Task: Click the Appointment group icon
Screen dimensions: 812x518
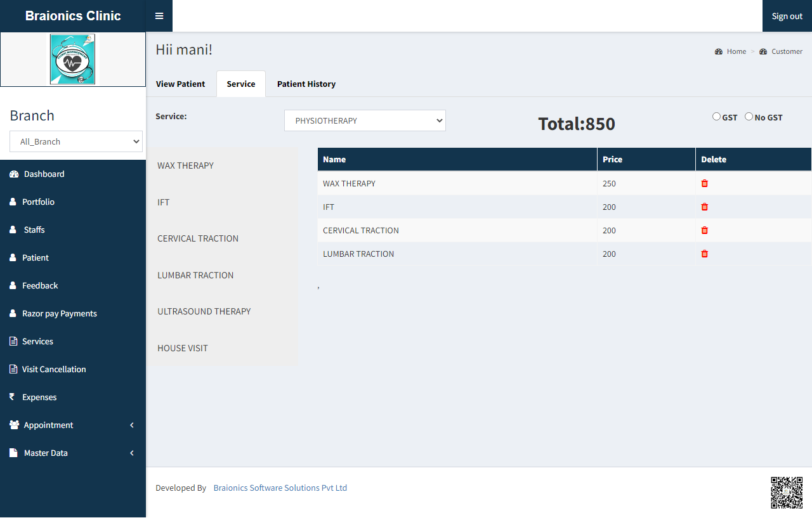Action: click(x=15, y=425)
